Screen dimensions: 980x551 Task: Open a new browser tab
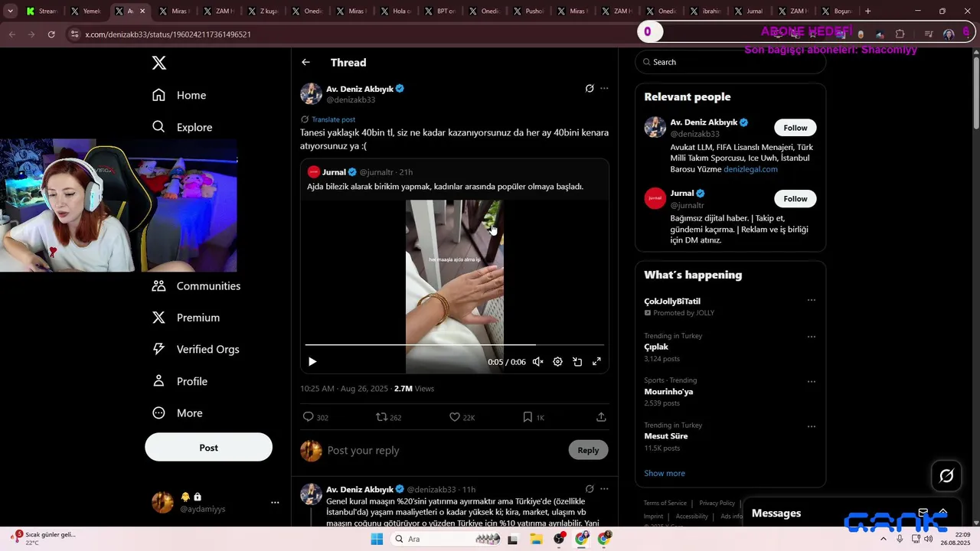tap(867, 11)
